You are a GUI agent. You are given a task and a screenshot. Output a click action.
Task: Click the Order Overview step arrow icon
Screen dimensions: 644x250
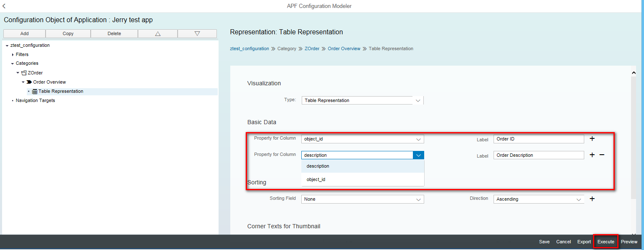point(29,82)
